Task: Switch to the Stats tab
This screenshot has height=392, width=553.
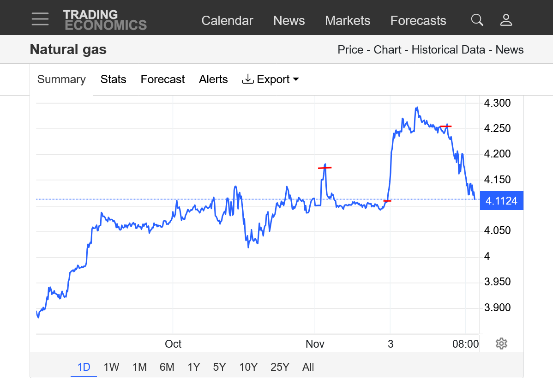Action: [x=113, y=79]
